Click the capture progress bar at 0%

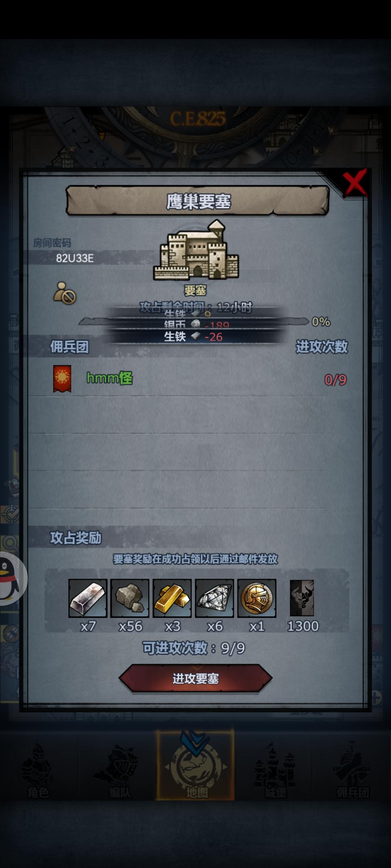click(194, 321)
